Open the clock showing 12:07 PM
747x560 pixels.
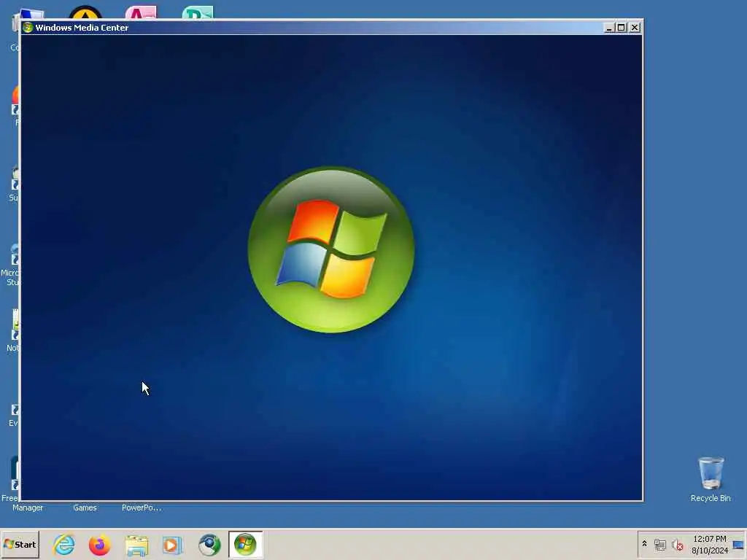[x=709, y=545]
